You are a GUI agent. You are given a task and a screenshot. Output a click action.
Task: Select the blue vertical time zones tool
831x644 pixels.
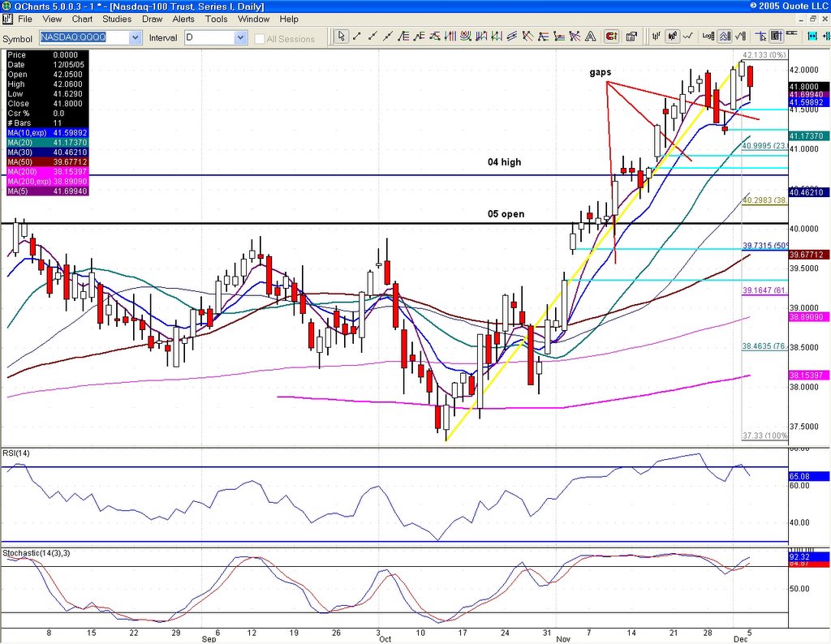coord(481,36)
